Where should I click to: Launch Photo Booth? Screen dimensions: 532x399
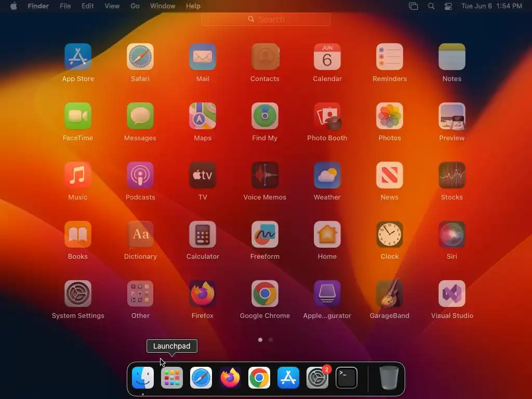pyautogui.click(x=327, y=116)
